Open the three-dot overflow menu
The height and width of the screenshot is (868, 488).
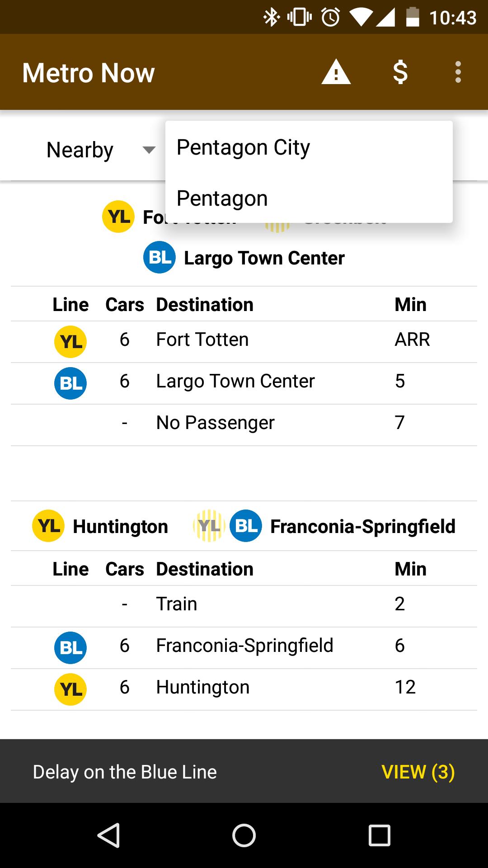458,72
